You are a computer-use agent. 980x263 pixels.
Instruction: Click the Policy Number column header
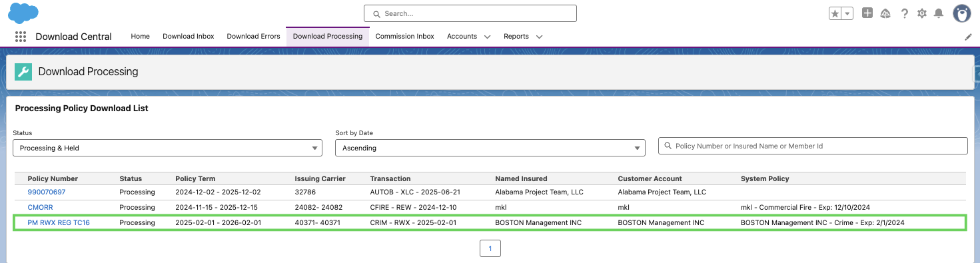pos(53,178)
